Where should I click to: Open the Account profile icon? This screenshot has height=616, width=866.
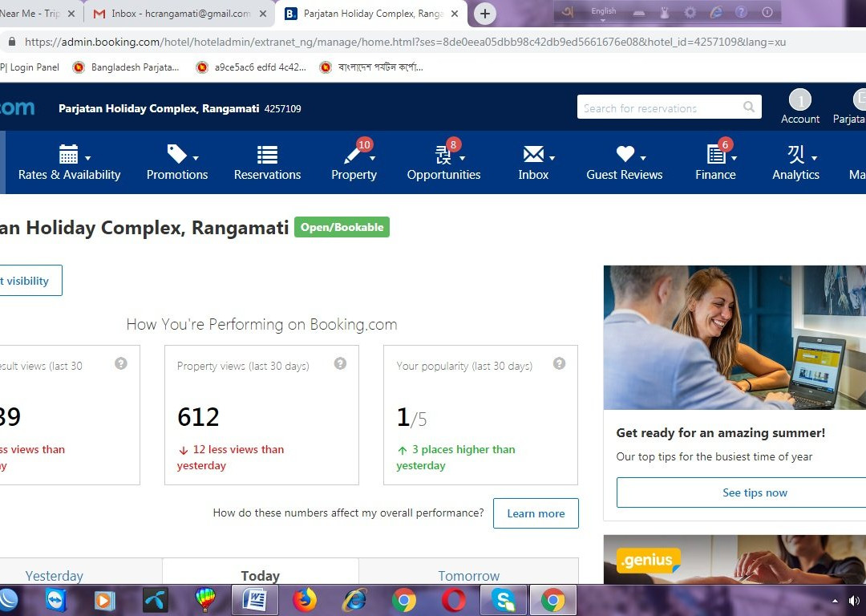pyautogui.click(x=799, y=100)
